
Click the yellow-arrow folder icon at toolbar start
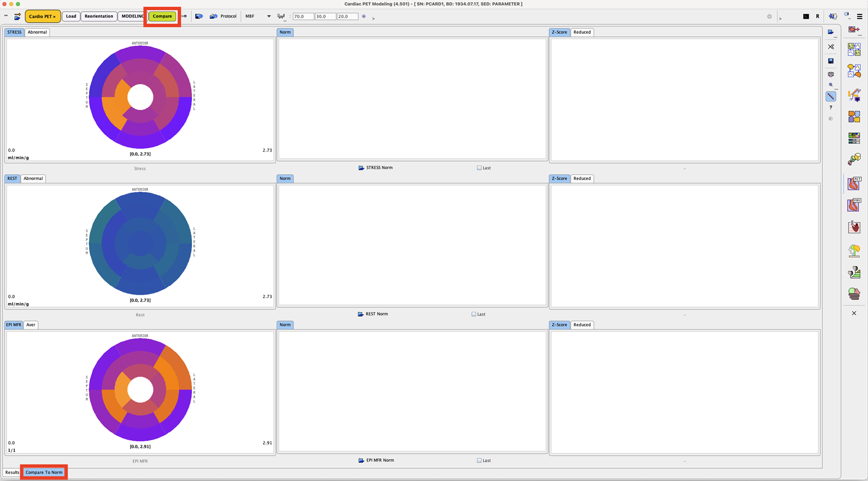tap(17, 17)
